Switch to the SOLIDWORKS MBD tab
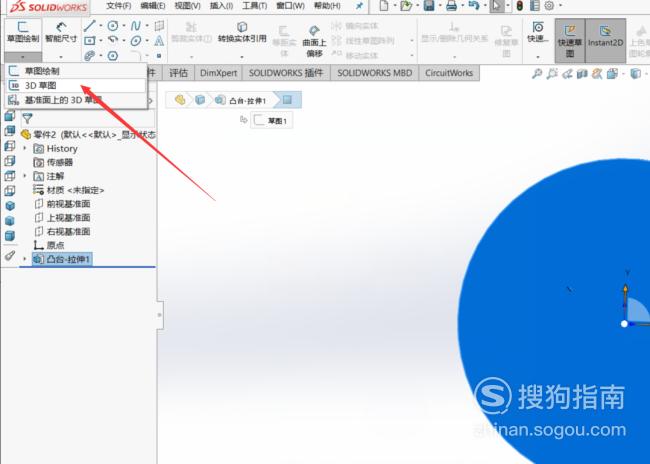This screenshot has height=464, width=650. [375, 73]
